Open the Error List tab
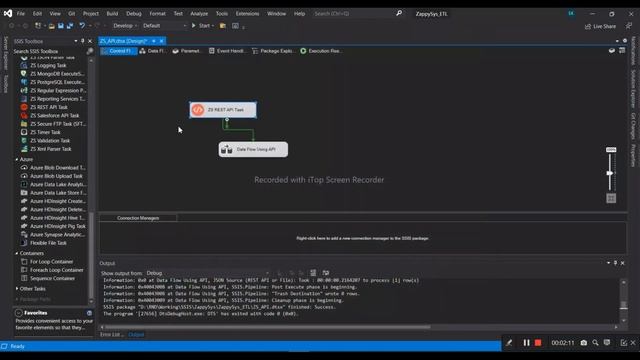 pos(111,335)
